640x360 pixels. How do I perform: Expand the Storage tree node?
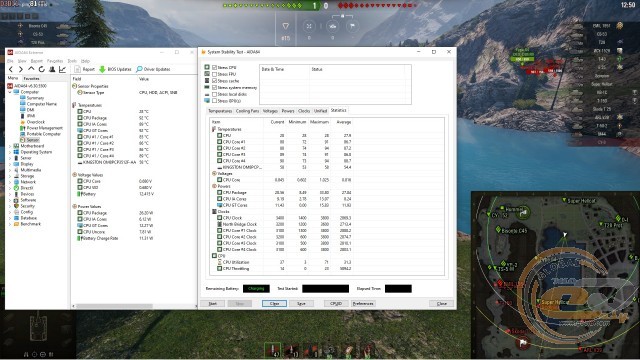[x=10, y=176]
